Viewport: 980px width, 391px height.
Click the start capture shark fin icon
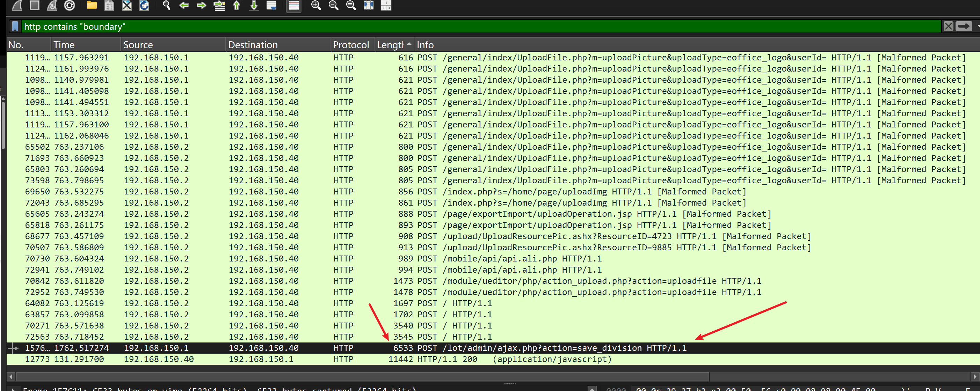pyautogui.click(x=17, y=5)
